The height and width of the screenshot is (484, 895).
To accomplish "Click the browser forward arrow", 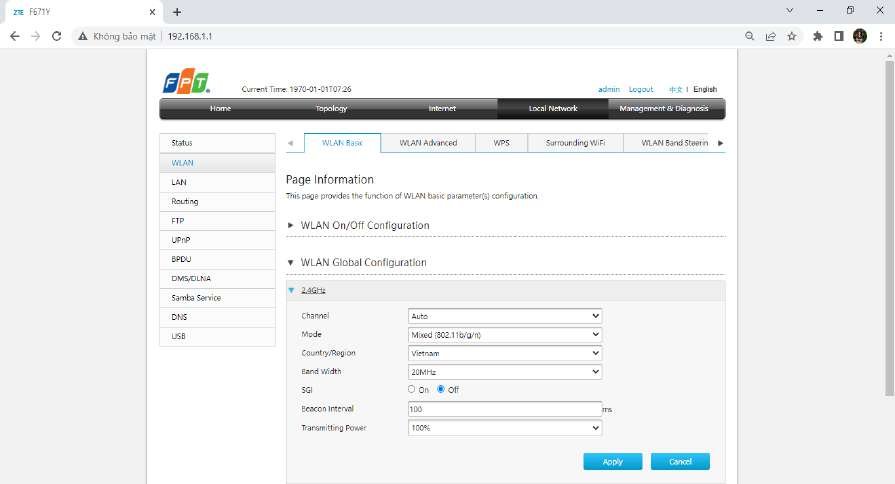I will pos(35,36).
